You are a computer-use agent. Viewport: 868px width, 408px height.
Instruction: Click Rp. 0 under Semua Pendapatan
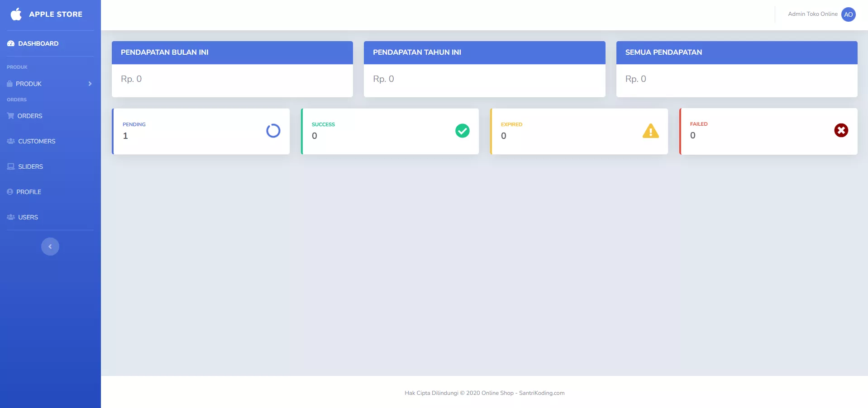tap(636, 79)
